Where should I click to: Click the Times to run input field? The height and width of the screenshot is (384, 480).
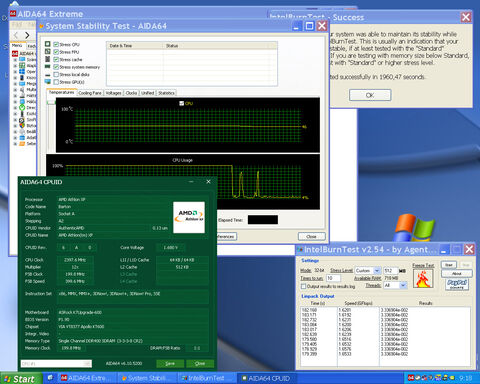[x=333, y=278]
